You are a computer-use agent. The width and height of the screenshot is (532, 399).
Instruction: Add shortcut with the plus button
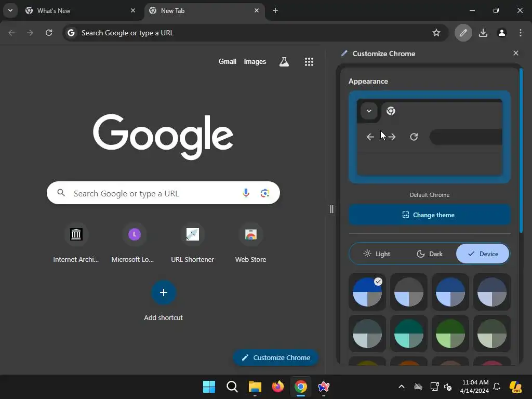click(x=164, y=292)
